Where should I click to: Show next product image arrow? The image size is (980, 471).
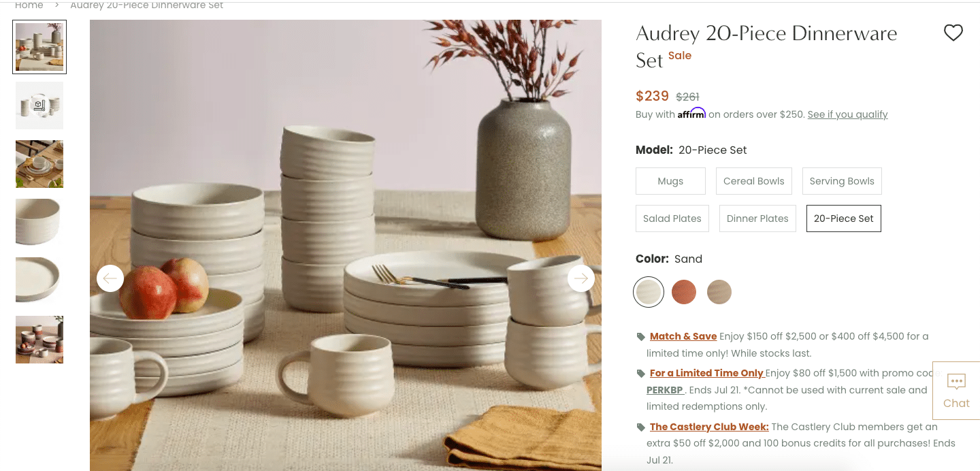click(x=581, y=278)
